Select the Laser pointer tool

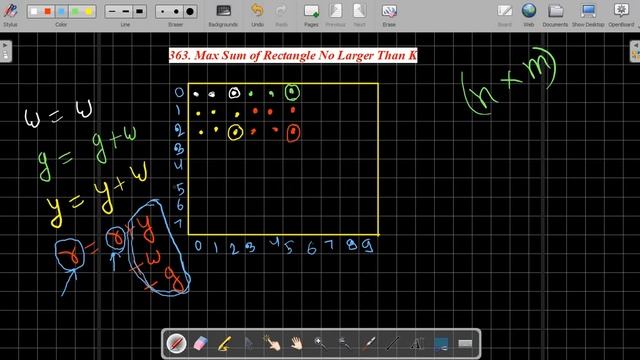369,344
